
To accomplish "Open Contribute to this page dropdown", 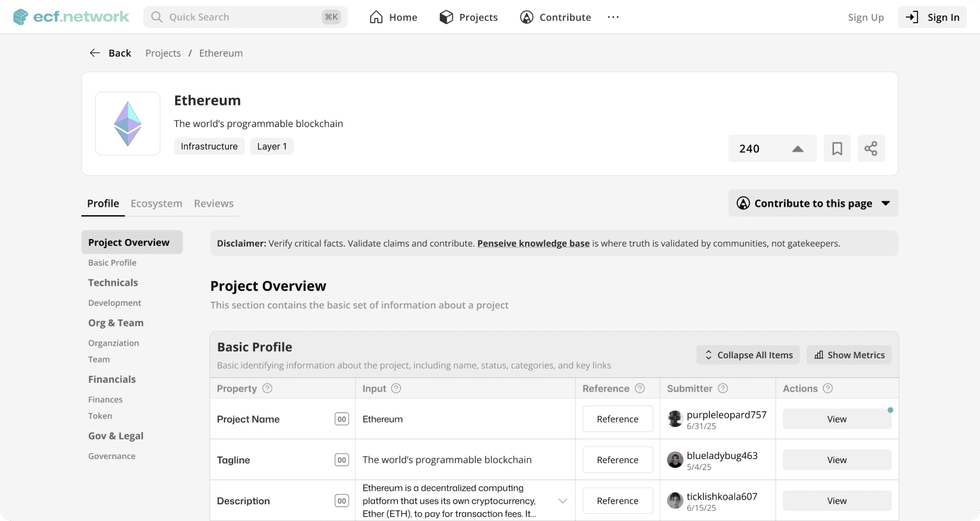I will tap(813, 203).
